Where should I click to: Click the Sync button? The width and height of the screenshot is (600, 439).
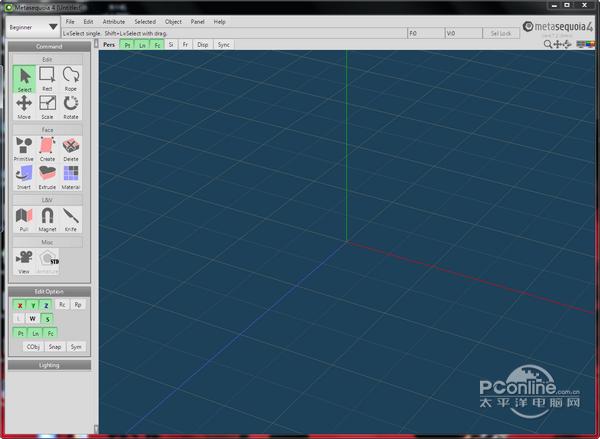(x=223, y=45)
